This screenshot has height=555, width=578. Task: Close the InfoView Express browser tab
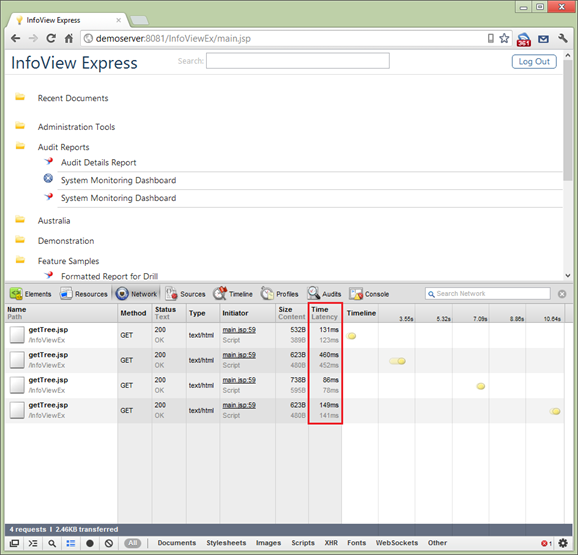(118, 20)
